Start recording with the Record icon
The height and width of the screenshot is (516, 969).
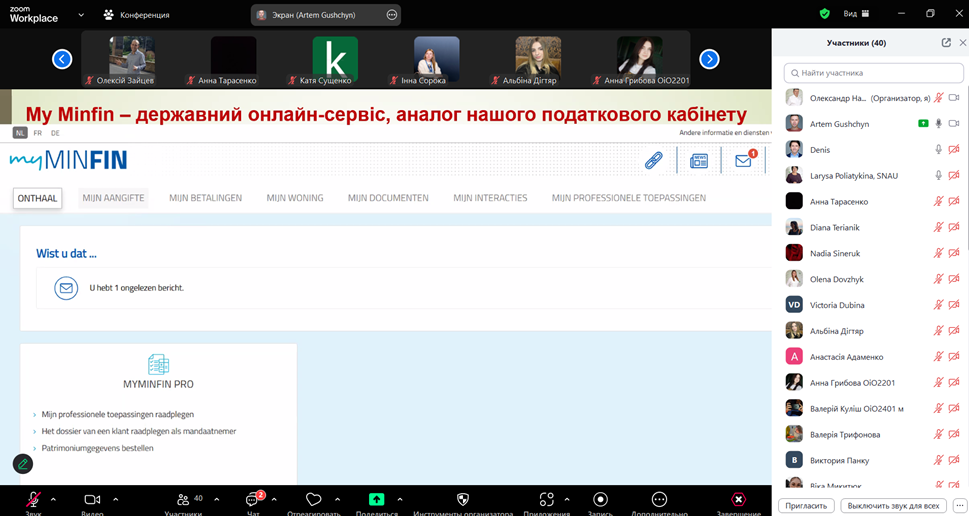click(600, 499)
